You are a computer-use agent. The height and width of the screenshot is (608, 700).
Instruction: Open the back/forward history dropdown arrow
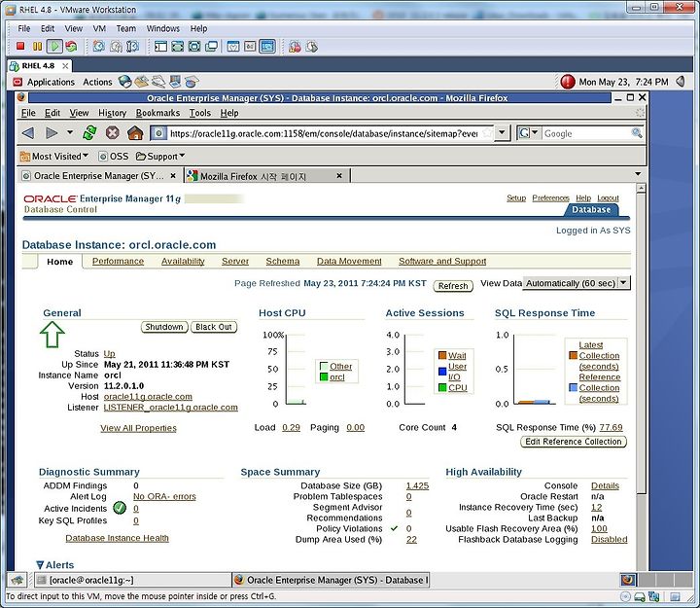pyautogui.click(x=70, y=132)
